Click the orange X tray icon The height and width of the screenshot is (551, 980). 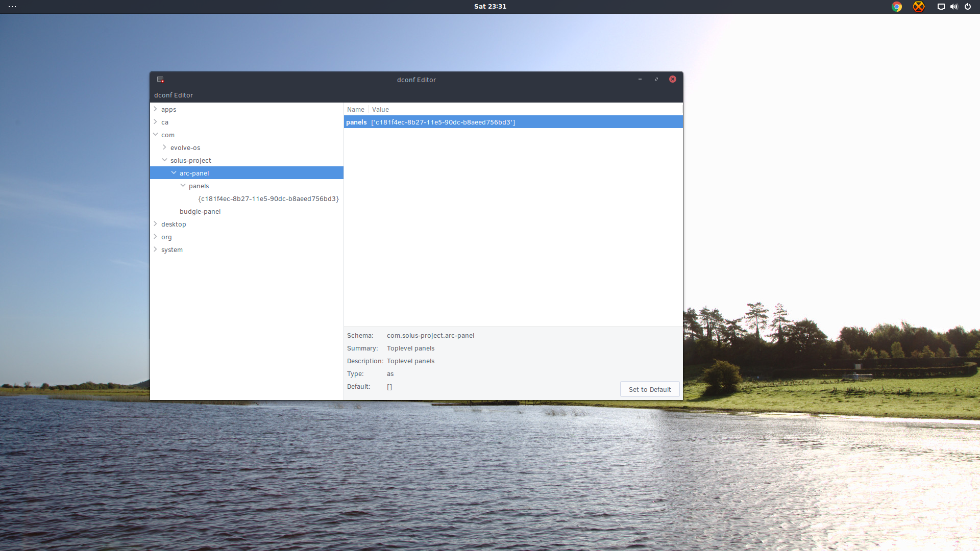point(919,7)
